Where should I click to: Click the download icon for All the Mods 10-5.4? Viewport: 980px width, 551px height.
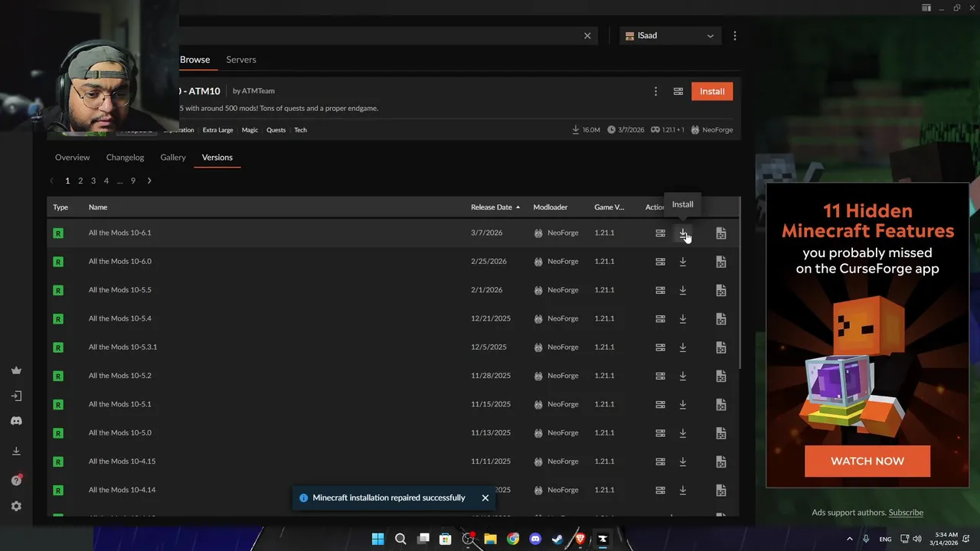pyautogui.click(x=683, y=318)
